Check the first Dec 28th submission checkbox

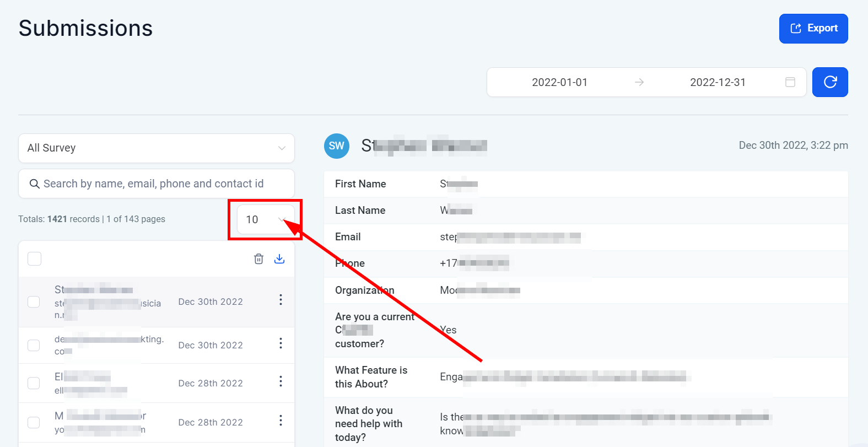[34, 383]
